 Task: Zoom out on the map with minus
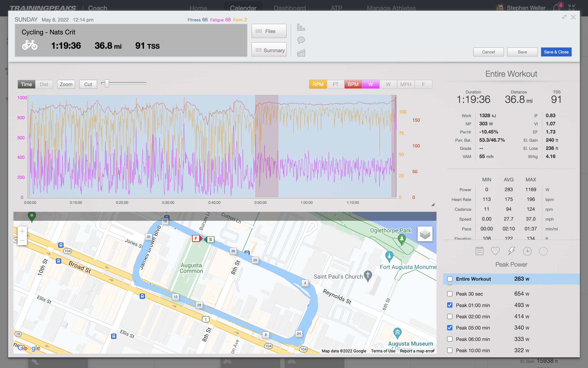22,240
